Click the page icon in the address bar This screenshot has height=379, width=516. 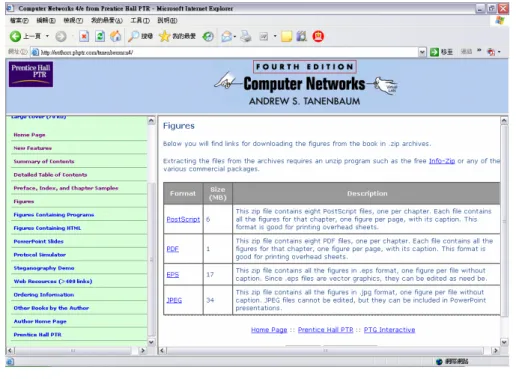click(35, 52)
